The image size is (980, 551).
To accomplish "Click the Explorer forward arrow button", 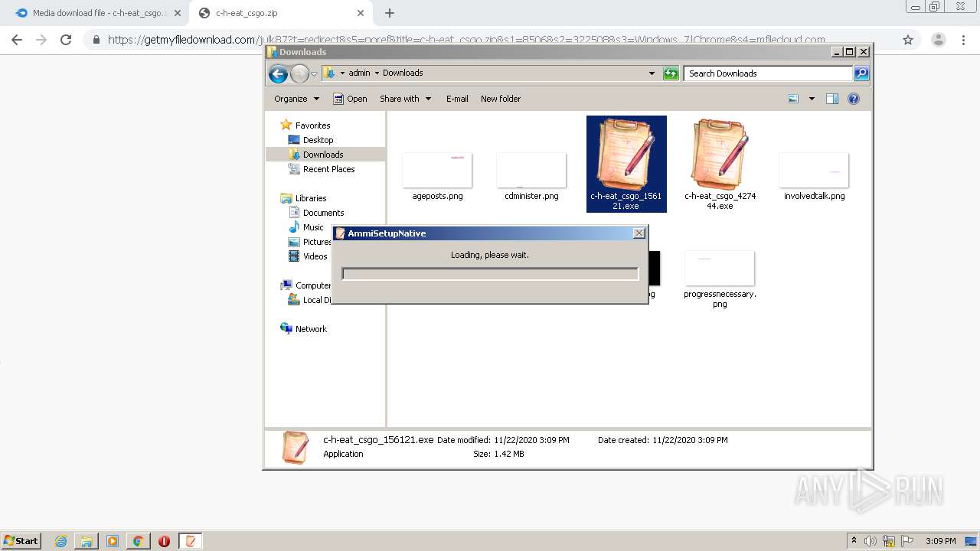I will coord(299,73).
